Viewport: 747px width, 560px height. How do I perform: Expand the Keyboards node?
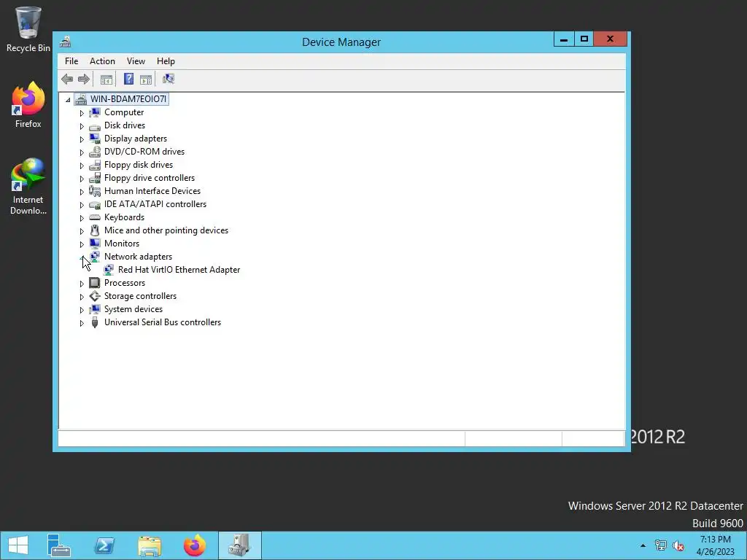click(x=82, y=218)
